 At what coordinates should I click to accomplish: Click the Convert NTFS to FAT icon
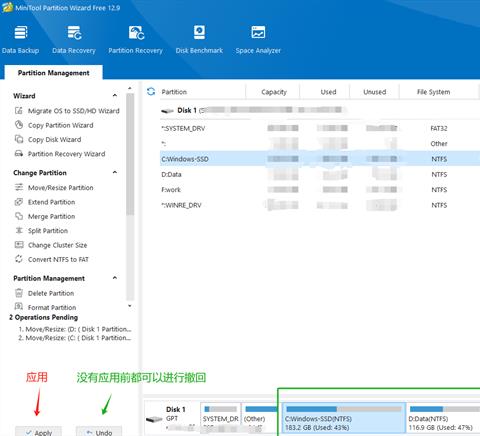(19, 259)
